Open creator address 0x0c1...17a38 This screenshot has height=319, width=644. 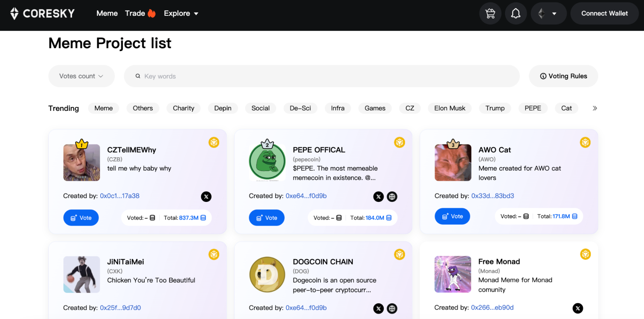click(x=120, y=196)
